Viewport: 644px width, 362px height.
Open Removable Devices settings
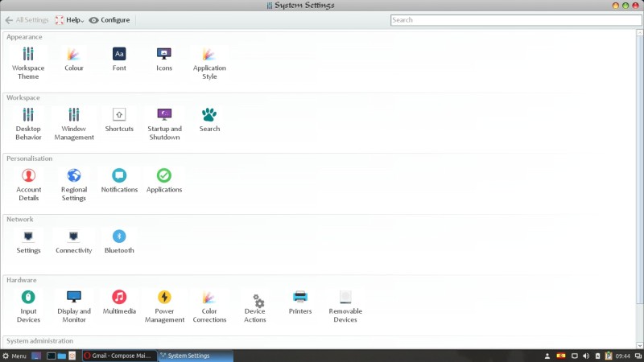345,306
